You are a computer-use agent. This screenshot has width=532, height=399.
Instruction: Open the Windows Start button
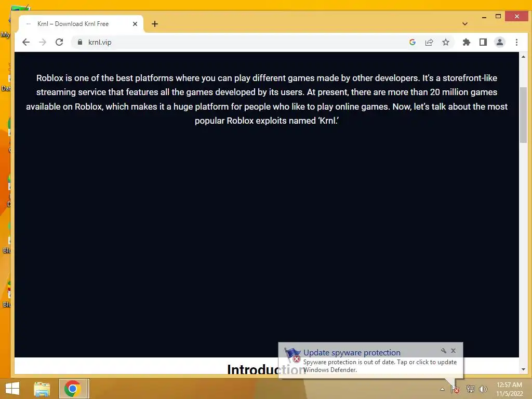point(12,389)
